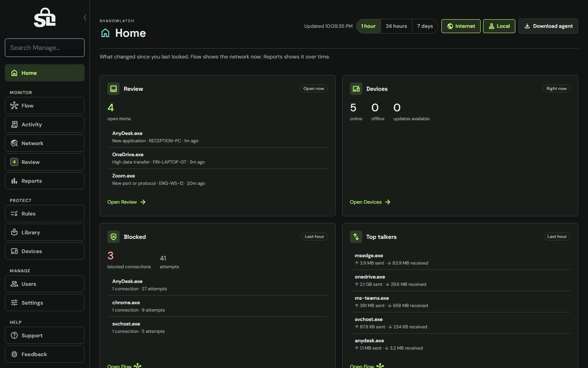
Task: Open ms-teams.exe top talker row
Action: click(x=460, y=302)
